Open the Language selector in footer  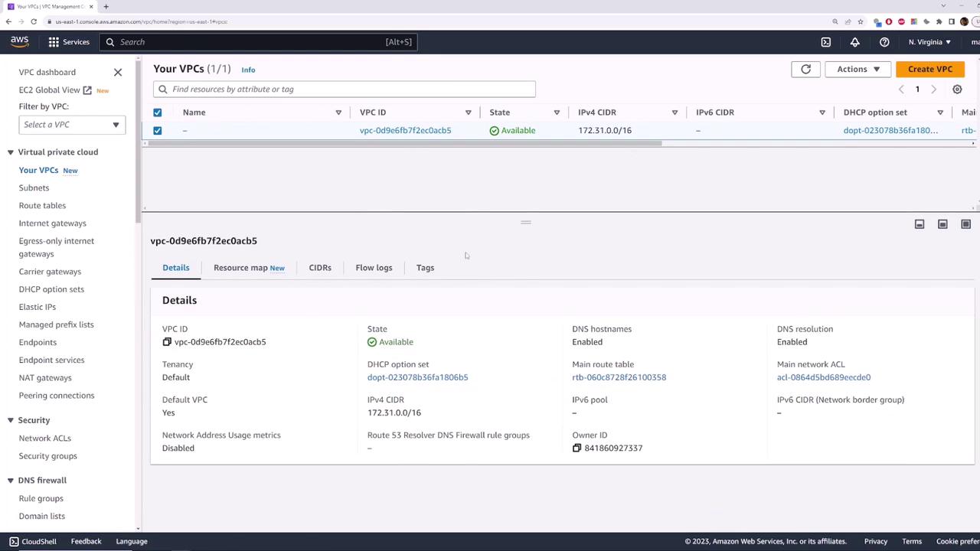point(132,541)
